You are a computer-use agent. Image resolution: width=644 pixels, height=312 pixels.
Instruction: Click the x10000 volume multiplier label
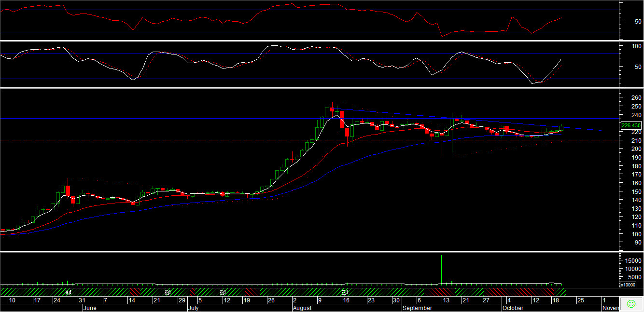pos(628,285)
